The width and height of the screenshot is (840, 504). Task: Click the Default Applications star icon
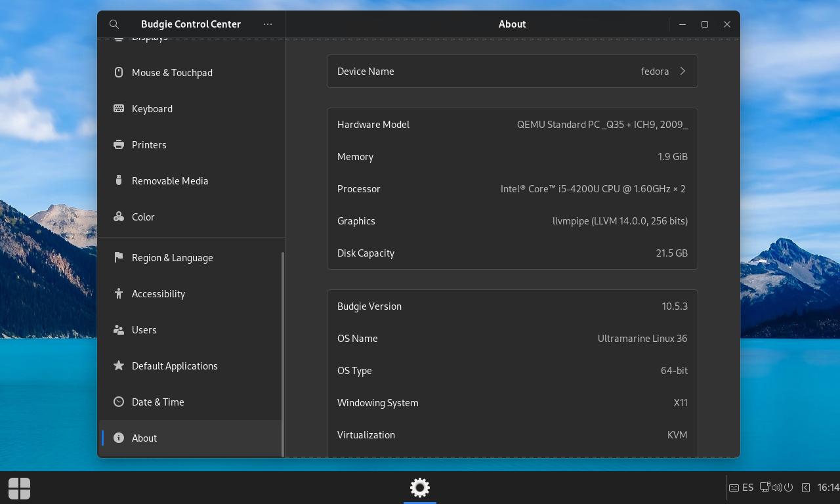tap(119, 366)
